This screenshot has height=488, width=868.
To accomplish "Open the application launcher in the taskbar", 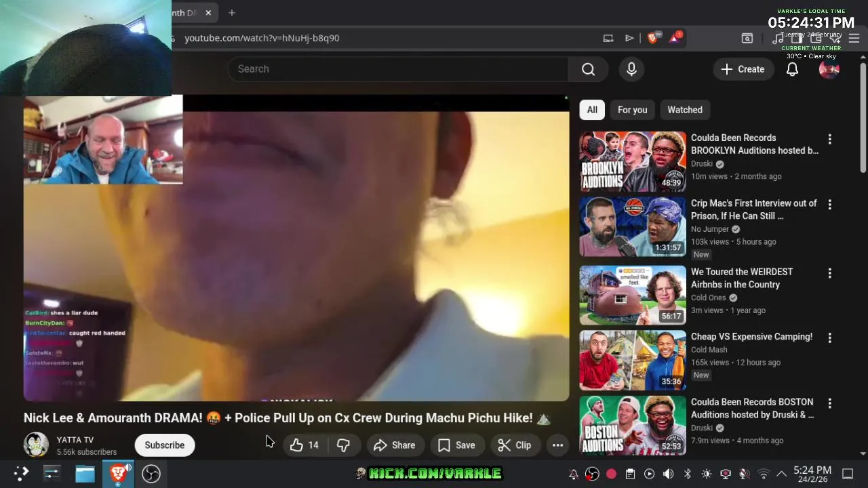I will click(x=22, y=473).
